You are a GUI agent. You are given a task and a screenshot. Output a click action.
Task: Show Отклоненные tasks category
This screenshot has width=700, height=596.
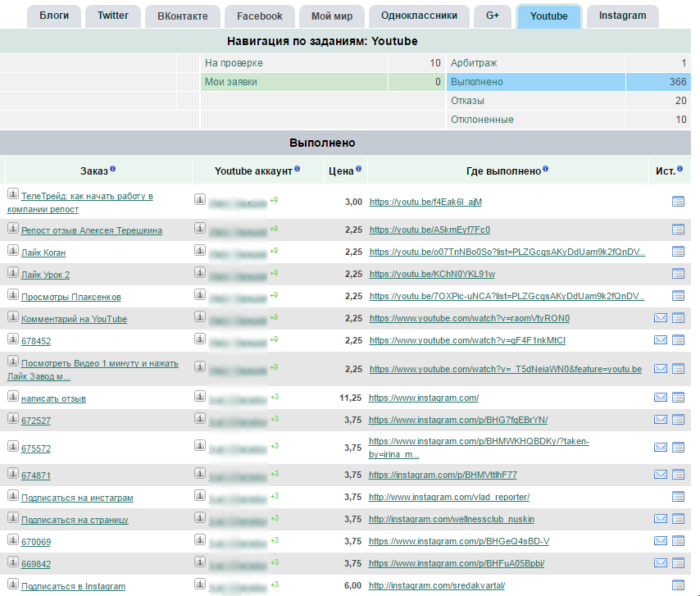click(x=482, y=120)
